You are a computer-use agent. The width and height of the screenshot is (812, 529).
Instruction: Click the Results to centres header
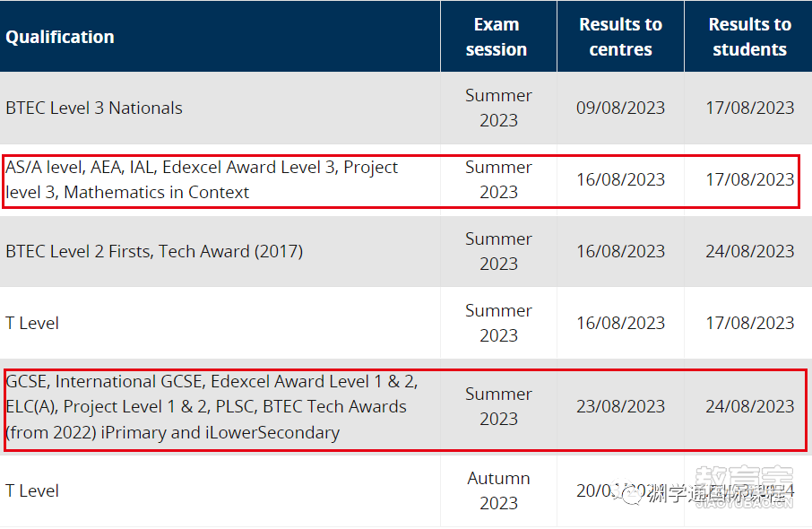coord(620,37)
